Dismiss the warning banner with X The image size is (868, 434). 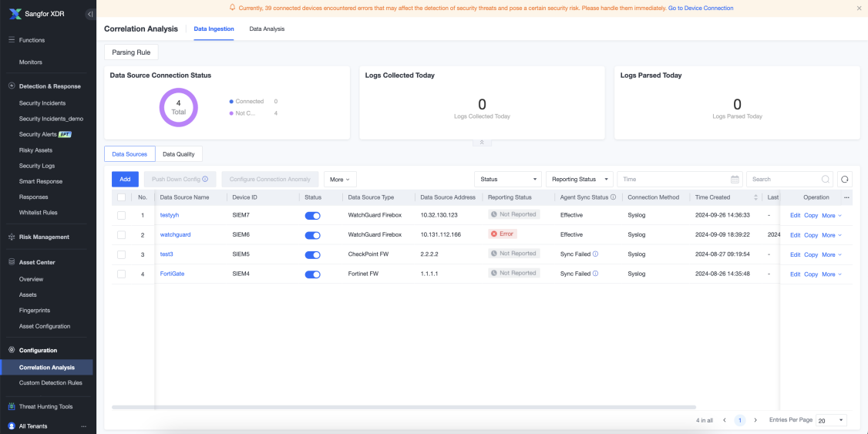(x=860, y=8)
